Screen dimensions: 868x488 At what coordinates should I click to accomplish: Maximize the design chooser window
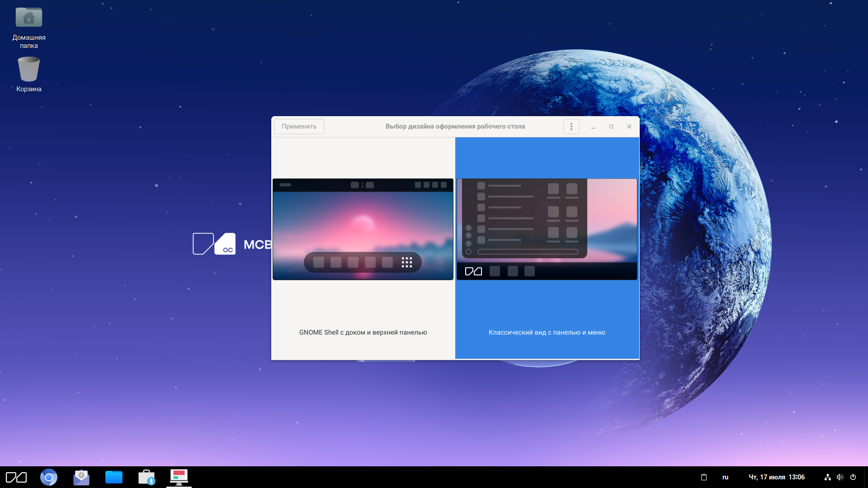click(x=611, y=127)
